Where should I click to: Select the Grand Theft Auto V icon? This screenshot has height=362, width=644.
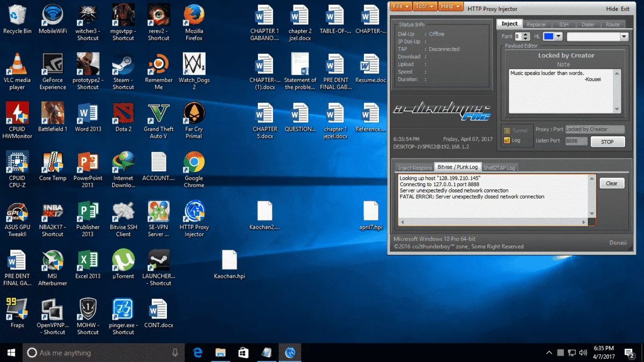158,121
